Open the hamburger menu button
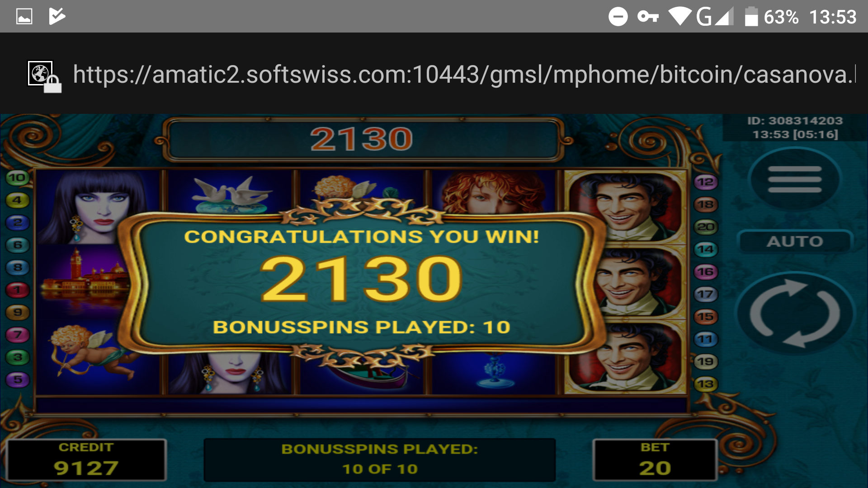The image size is (868, 488). point(794,179)
